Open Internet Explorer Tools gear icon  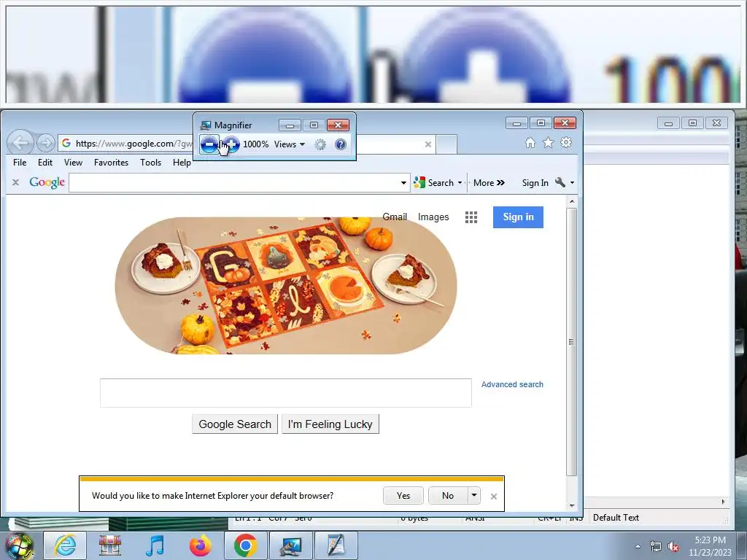pyautogui.click(x=566, y=142)
